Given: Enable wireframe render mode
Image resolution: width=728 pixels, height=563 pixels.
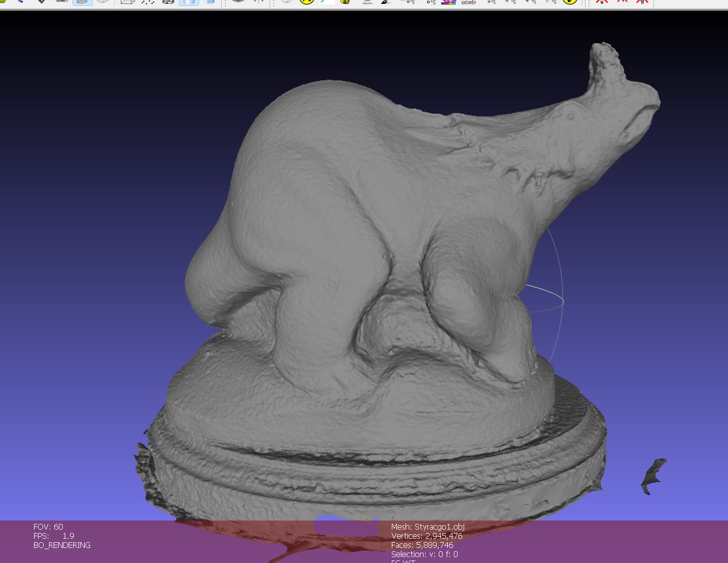Looking at the screenshot, I should [x=168, y=2].
